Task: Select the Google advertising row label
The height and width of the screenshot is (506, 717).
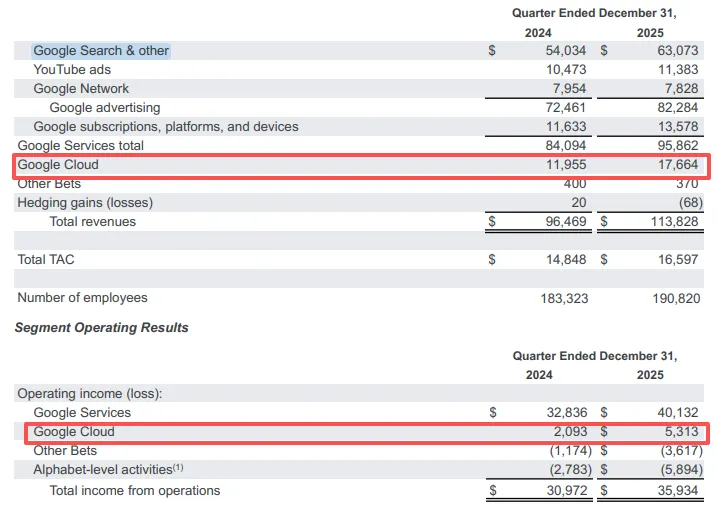Action: pyautogui.click(x=104, y=108)
